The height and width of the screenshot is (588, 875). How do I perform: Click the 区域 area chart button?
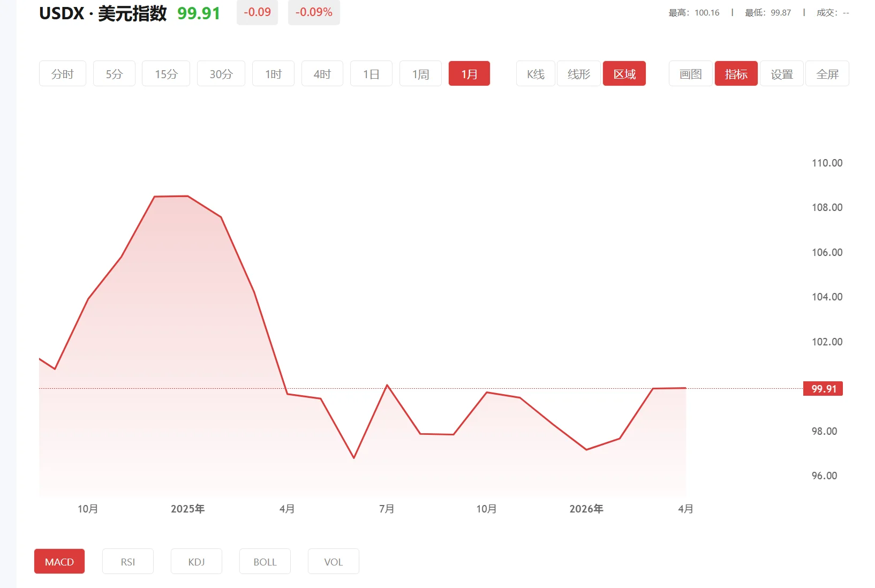pos(624,74)
